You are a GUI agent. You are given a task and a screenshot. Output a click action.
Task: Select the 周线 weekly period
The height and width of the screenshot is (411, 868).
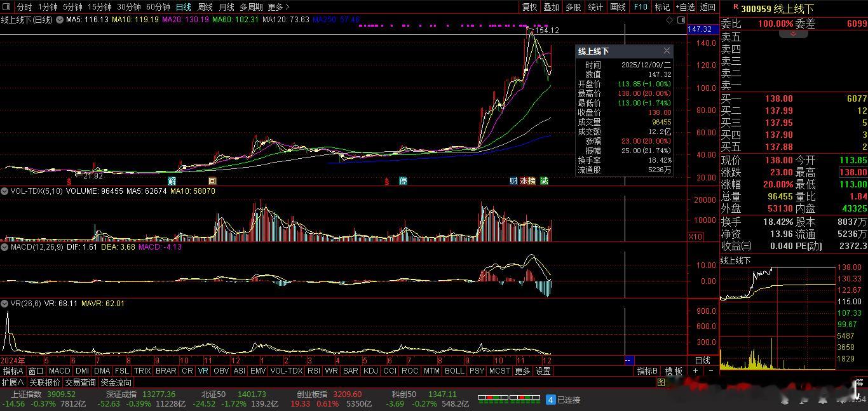[205, 7]
